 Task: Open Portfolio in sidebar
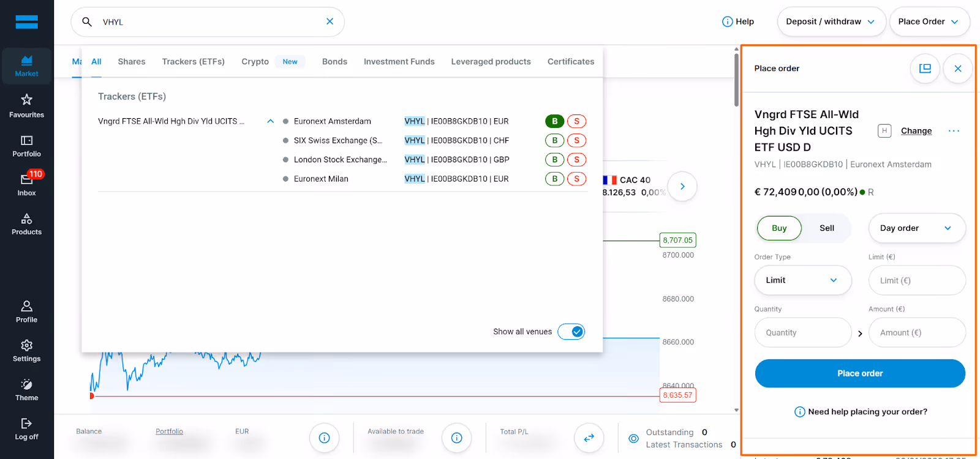[26, 146]
